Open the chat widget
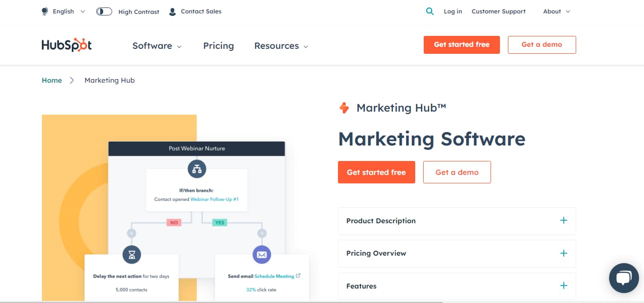Viewport: 644px width, 303px height. [624, 278]
